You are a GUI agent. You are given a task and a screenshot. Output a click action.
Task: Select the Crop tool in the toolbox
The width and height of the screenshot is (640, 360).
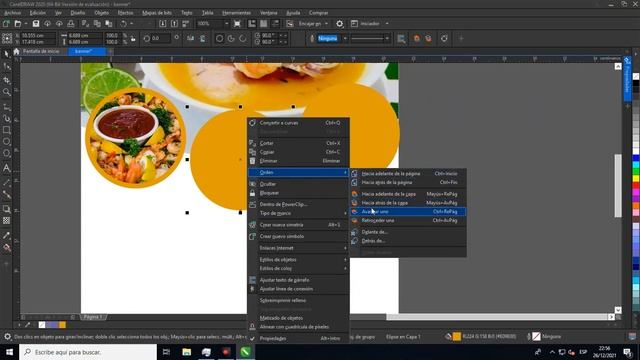tap(7, 80)
